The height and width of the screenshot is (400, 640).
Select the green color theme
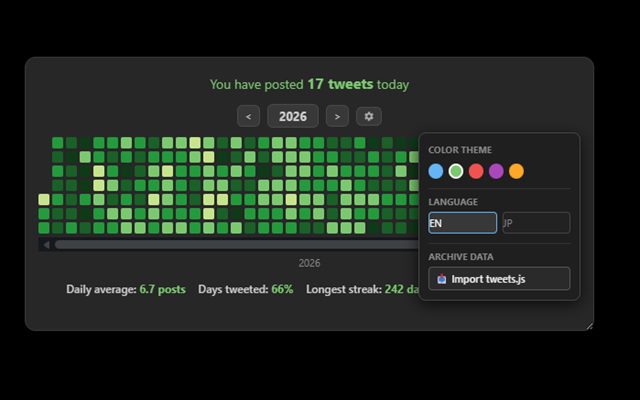[456, 171]
